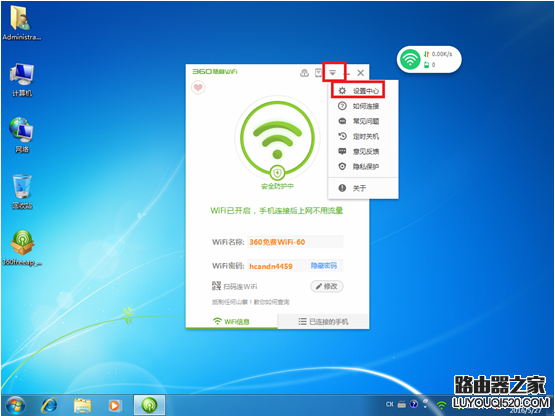This screenshot has height=416, width=555.
Task: Open Internet Explorer from the taskbar
Action: [49, 405]
